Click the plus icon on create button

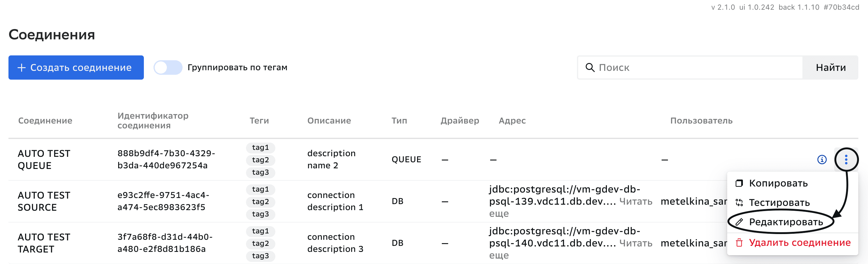click(x=21, y=68)
